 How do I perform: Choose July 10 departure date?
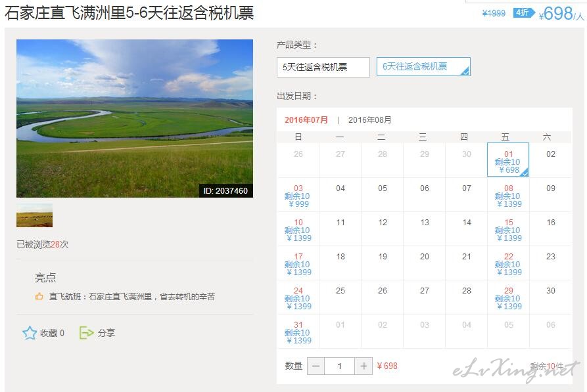(x=298, y=230)
